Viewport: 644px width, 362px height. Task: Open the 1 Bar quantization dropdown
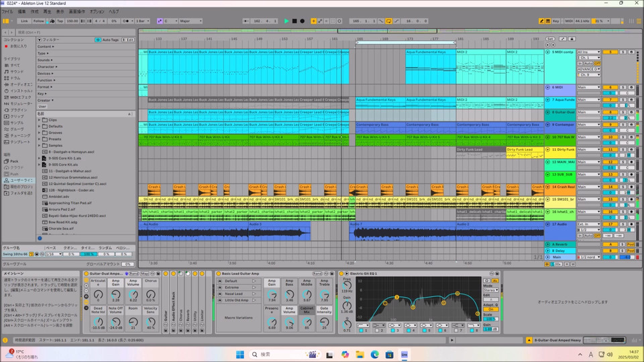[x=143, y=21]
